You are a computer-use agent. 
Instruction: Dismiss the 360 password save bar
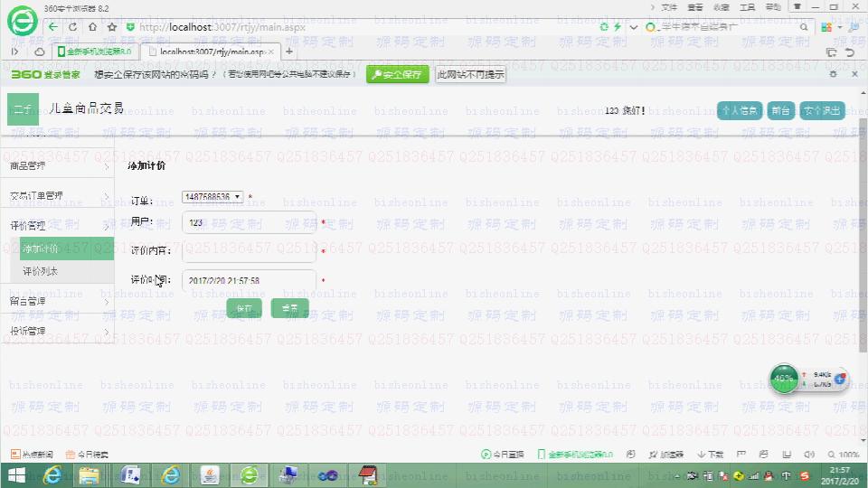coord(854,73)
